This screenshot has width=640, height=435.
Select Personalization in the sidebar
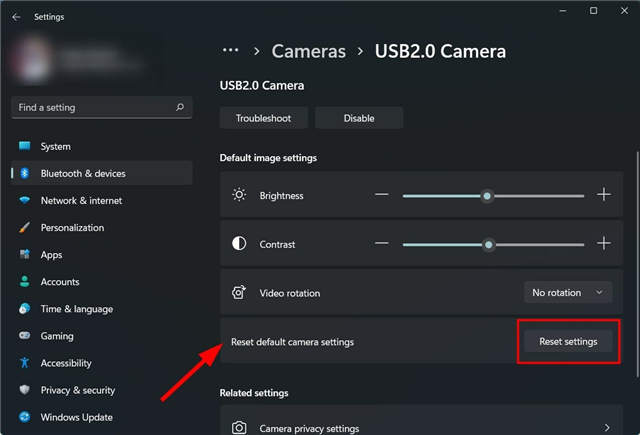(x=72, y=227)
